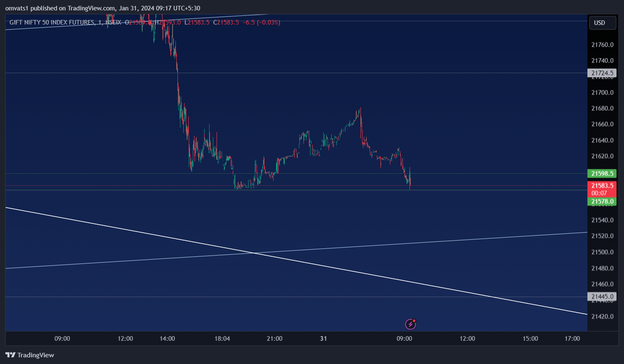Click the green 21578.0 price label
624x364 pixels.
[602, 202]
